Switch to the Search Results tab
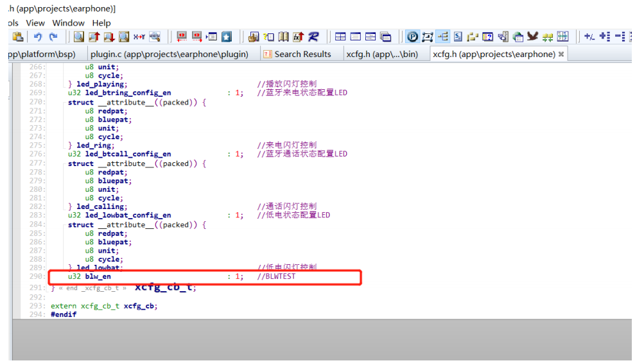The image size is (644, 363). tap(302, 54)
